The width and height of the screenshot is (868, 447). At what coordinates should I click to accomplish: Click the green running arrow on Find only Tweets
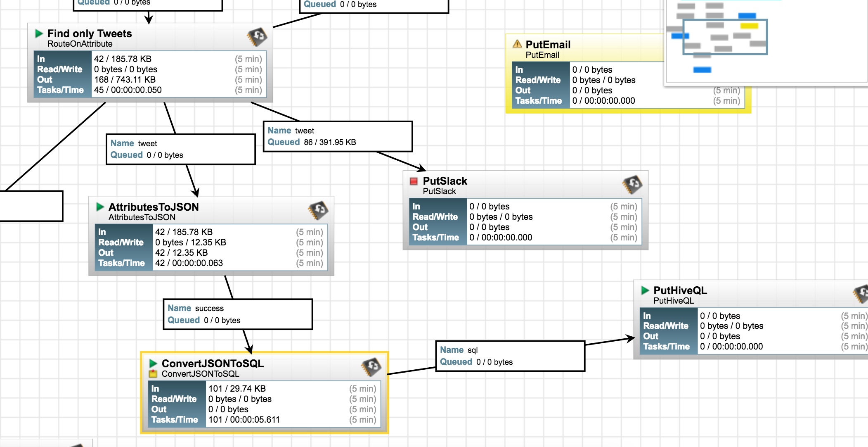point(39,33)
